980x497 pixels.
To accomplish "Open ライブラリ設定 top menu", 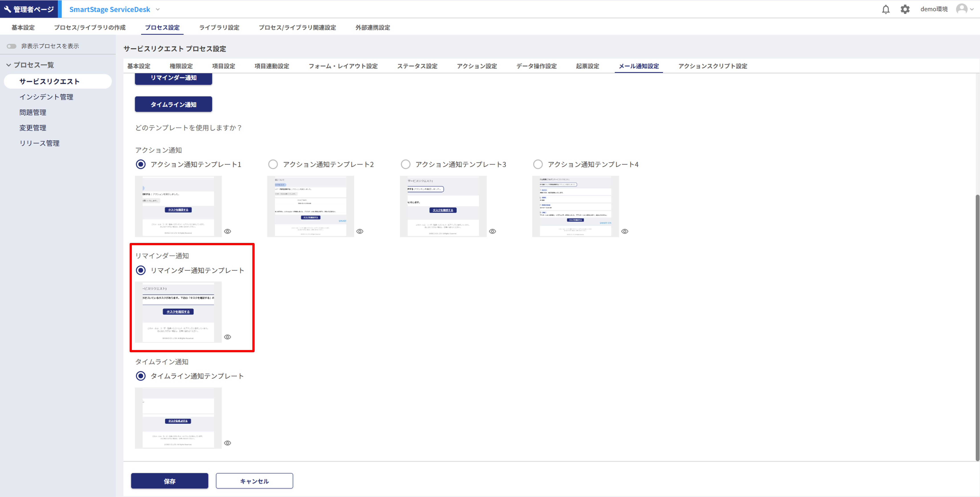I will [219, 27].
